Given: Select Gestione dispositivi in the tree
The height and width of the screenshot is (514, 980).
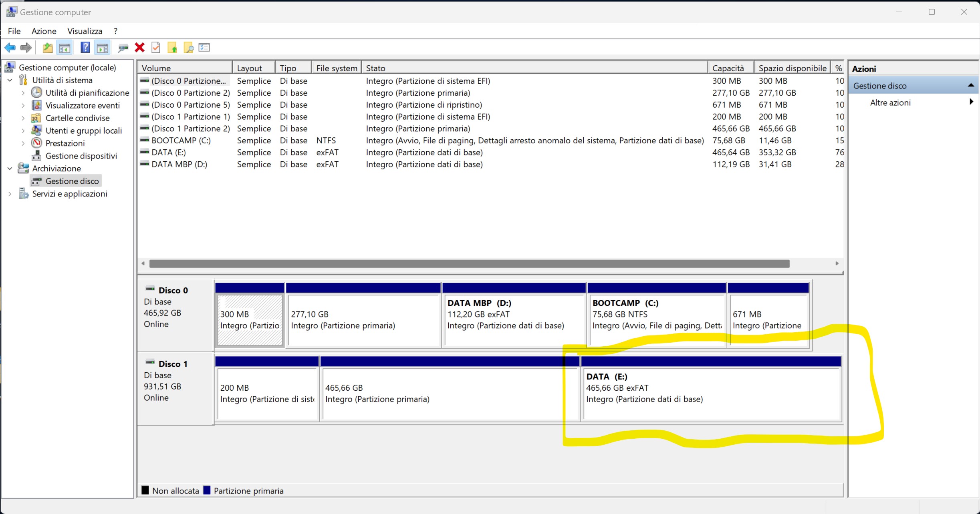Looking at the screenshot, I should pos(81,156).
